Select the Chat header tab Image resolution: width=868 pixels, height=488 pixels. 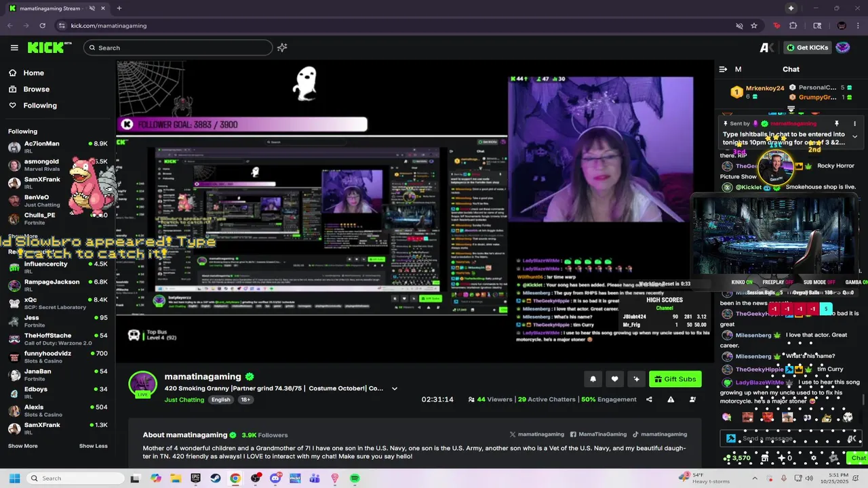(x=791, y=69)
